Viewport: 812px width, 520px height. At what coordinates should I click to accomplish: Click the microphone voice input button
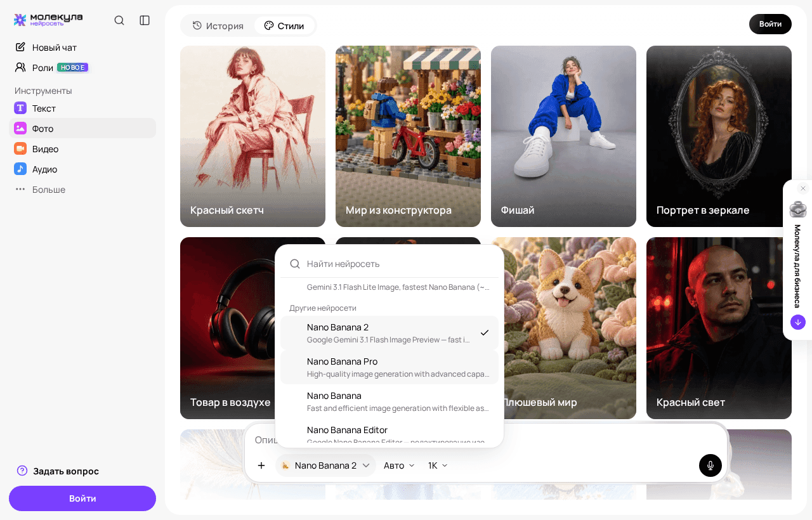pyautogui.click(x=710, y=465)
